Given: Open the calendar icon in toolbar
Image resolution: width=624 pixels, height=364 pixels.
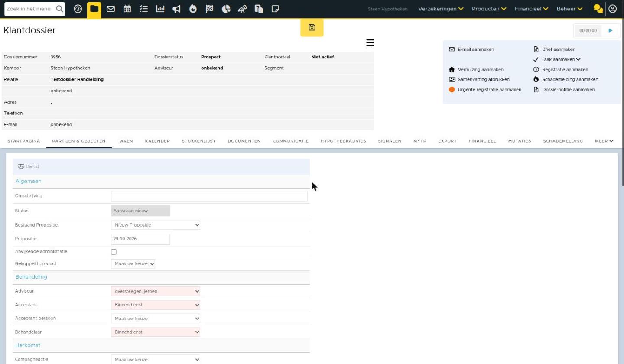Looking at the screenshot, I should [x=127, y=9].
